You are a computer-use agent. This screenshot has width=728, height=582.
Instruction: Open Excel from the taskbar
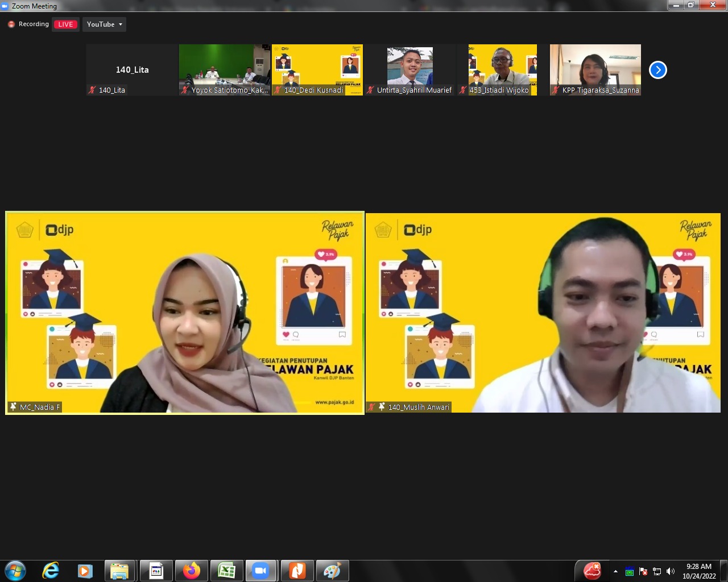tap(227, 571)
